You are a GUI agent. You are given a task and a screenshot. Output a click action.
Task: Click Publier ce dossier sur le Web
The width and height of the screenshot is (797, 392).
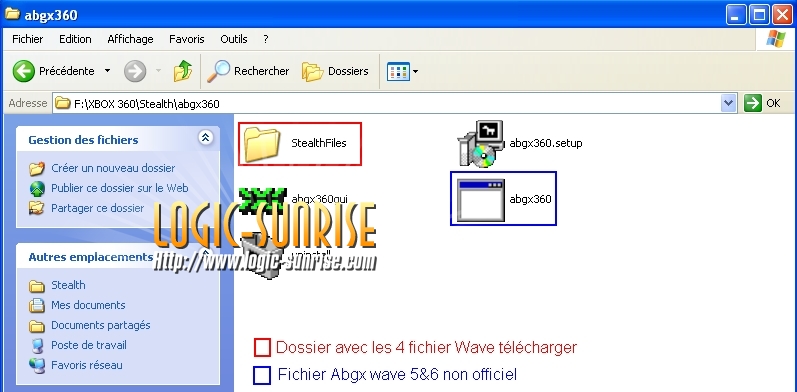[119, 188]
